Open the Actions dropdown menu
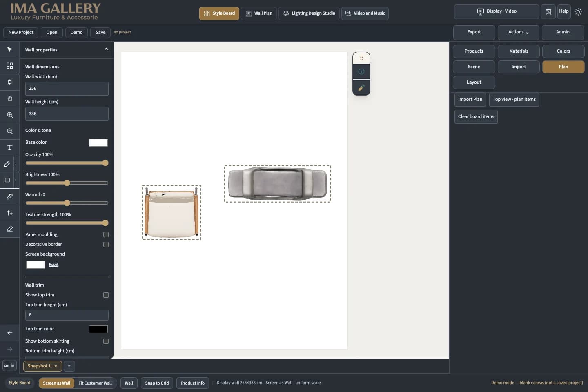588x392 pixels. [518, 32]
